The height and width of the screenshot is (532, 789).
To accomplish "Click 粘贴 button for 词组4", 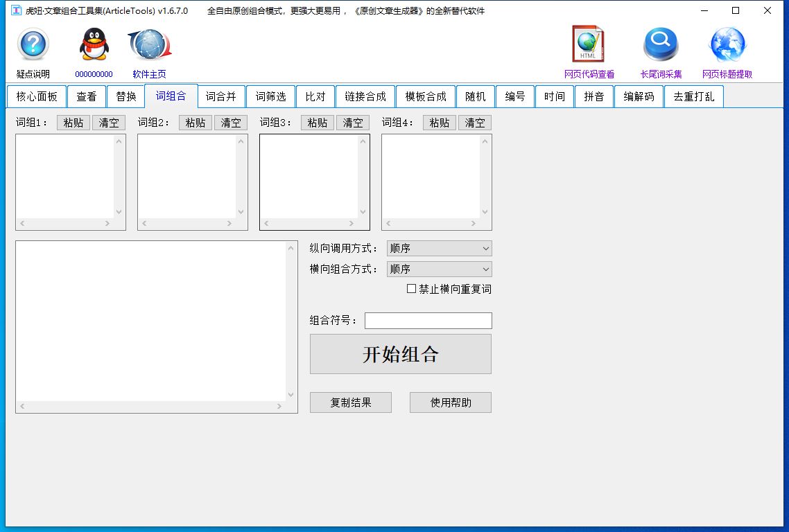I will point(440,123).
